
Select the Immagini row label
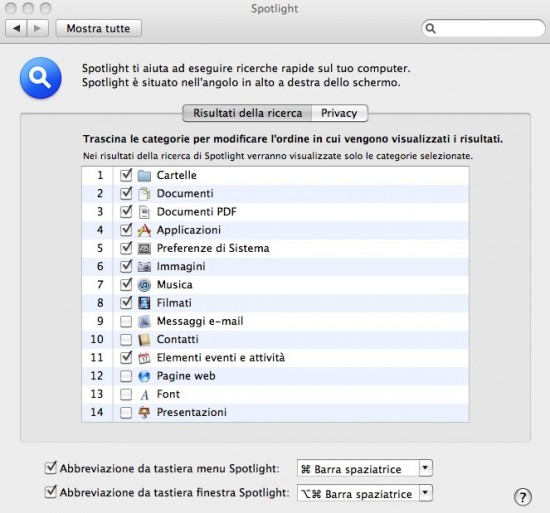pyautogui.click(x=181, y=266)
